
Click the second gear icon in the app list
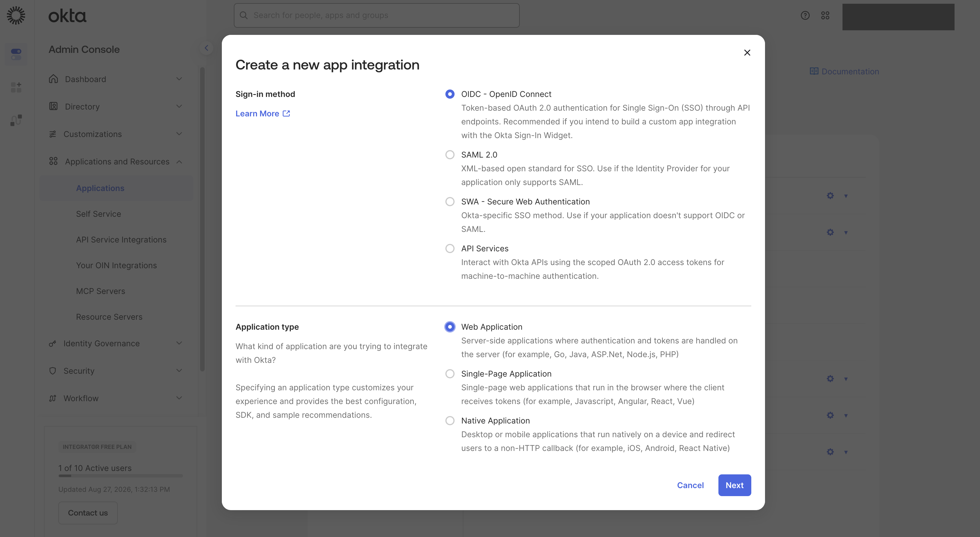830,232
